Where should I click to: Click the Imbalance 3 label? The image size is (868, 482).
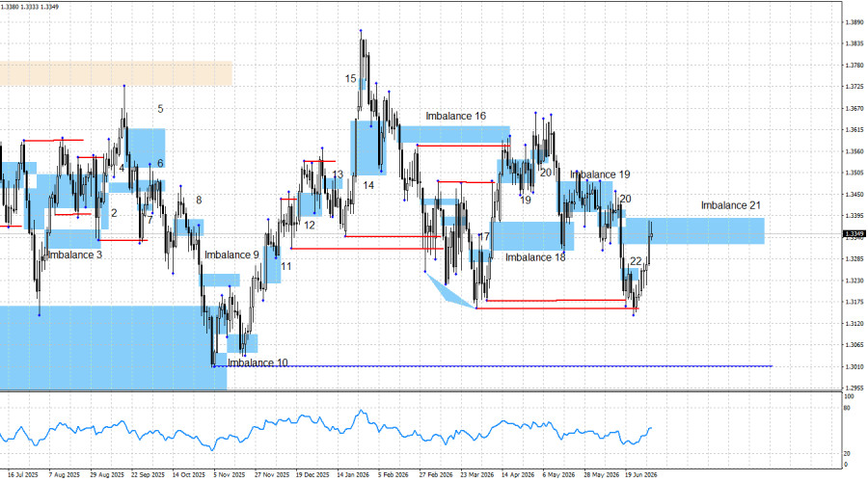(74, 255)
